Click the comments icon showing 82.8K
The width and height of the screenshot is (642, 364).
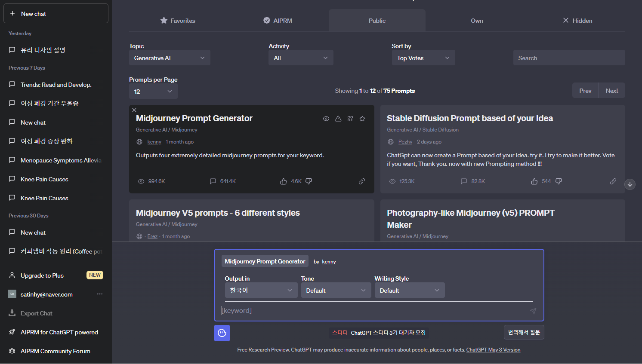click(x=464, y=181)
